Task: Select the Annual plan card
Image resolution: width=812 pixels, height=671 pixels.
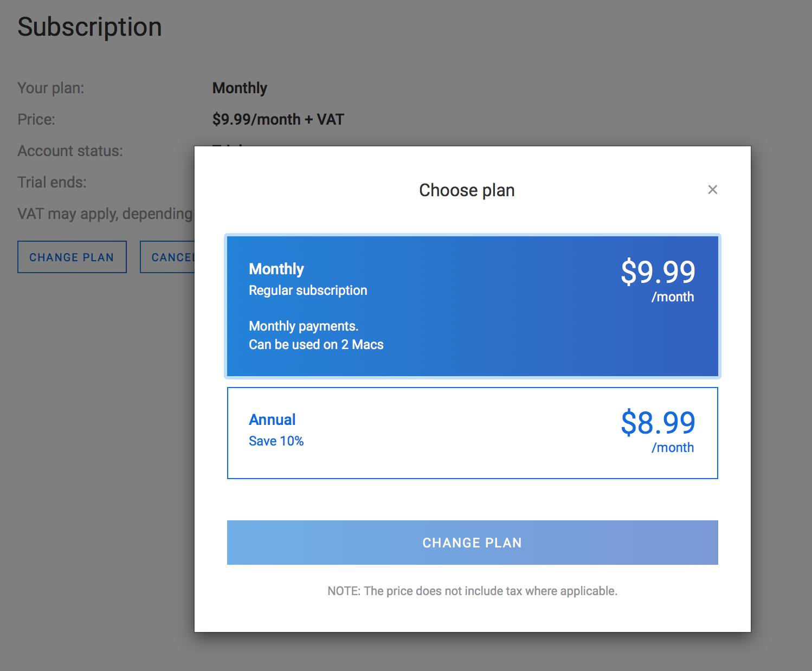Action: coord(472,433)
